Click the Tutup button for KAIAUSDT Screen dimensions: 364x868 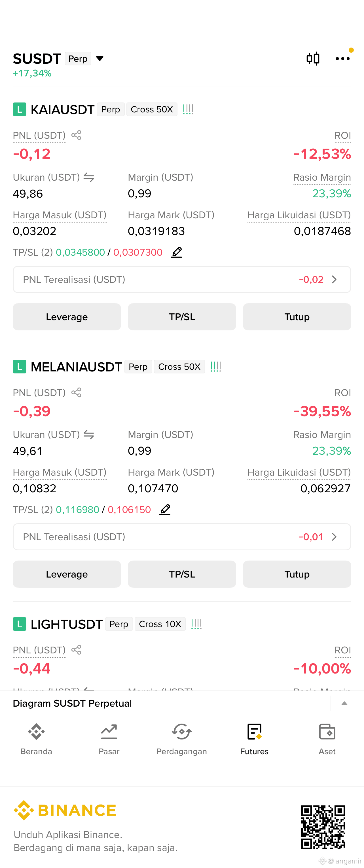tap(297, 317)
